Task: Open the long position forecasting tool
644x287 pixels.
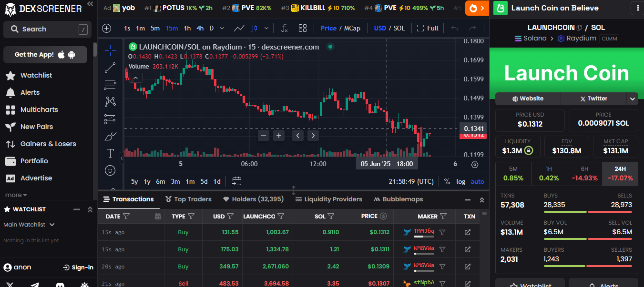Action: tap(110, 119)
